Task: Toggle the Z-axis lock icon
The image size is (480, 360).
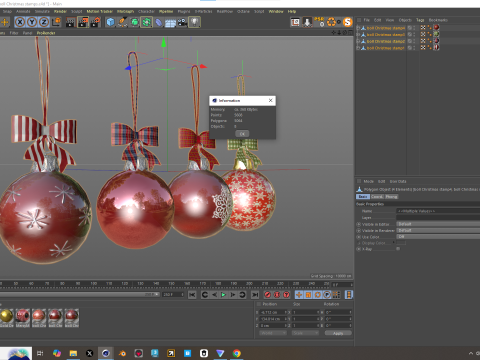Action: pyautogui.click(x=44, y=22)
